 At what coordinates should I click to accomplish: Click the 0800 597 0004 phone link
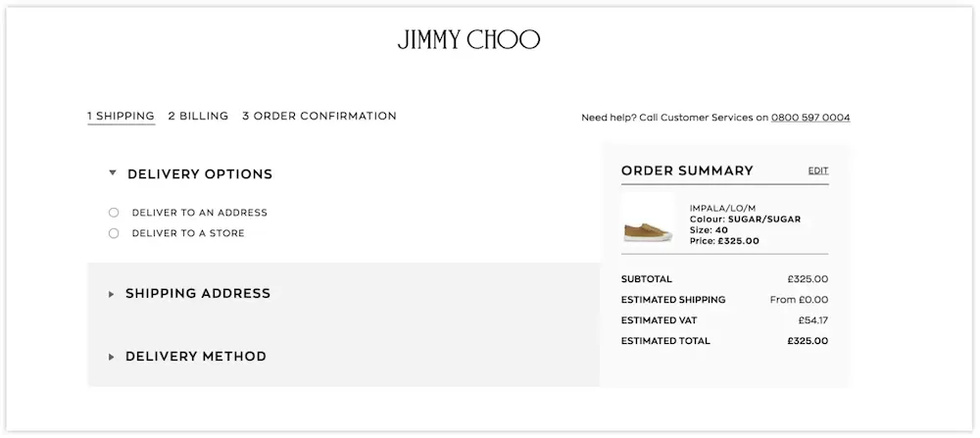click(810, 118)
